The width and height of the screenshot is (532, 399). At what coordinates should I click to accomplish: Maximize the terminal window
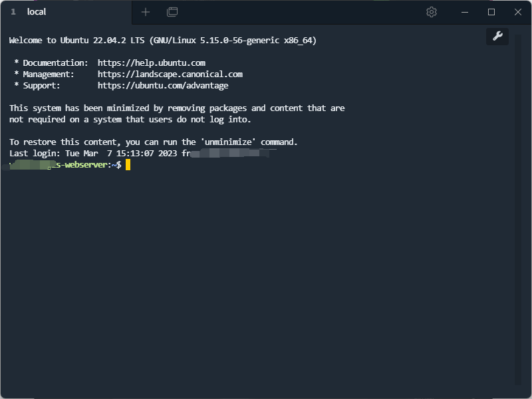491,12
